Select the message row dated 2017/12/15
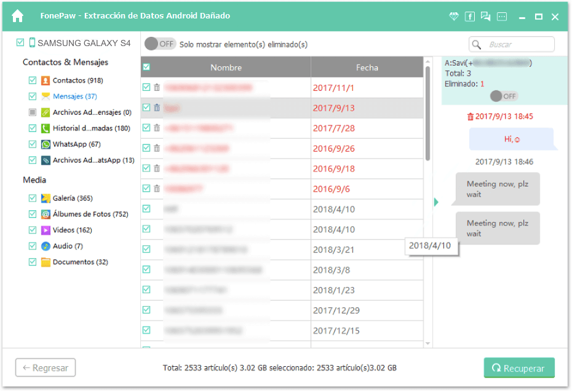This screenshot has width=572, height=392. (x=282, y=331)
